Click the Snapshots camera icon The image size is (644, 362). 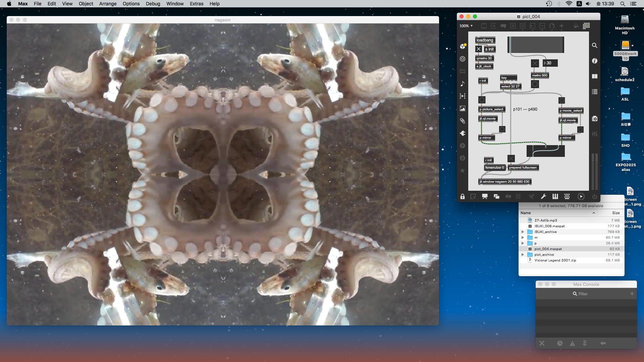pyautogui.click(x=594, y=119)
